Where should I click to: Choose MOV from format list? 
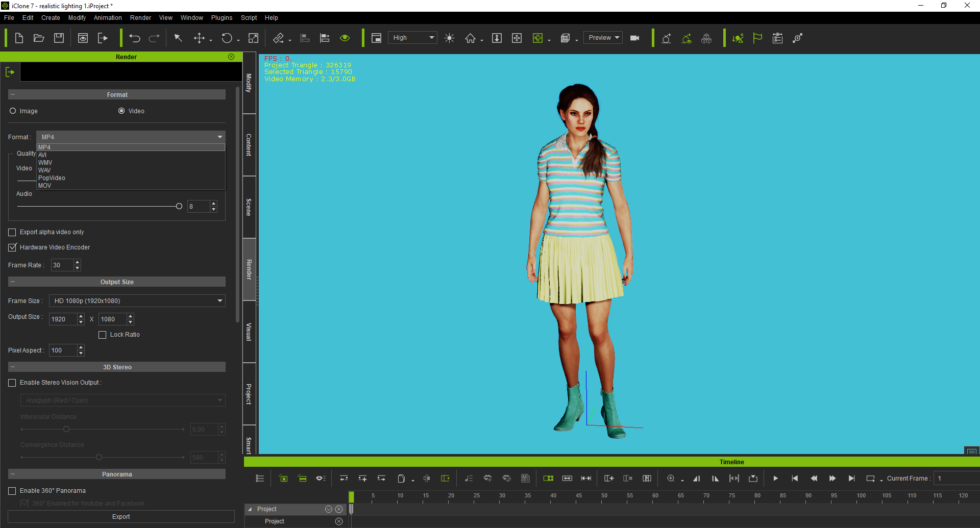pyautogui.click(x=131, y=186)
